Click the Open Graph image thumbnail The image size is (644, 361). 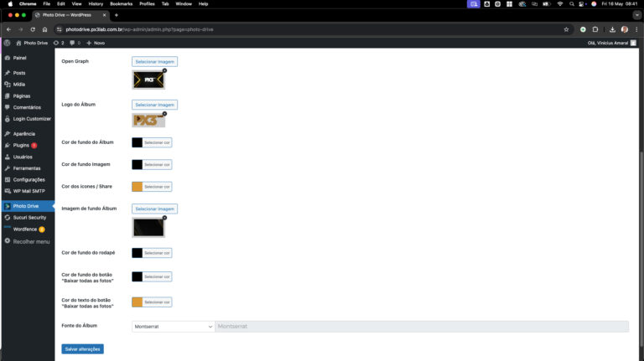(148, 80)
